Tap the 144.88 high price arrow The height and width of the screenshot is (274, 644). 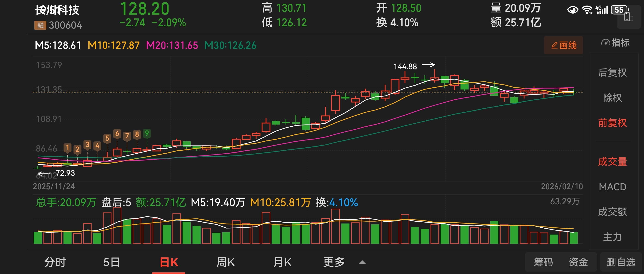(428, 65)
